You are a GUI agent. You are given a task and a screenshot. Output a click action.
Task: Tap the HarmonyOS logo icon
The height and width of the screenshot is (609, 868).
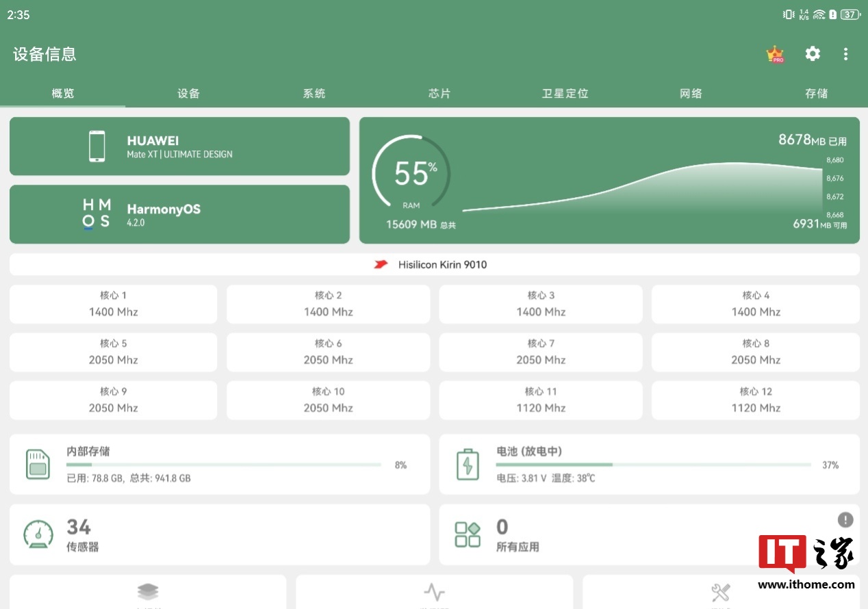tap(97, 213)
